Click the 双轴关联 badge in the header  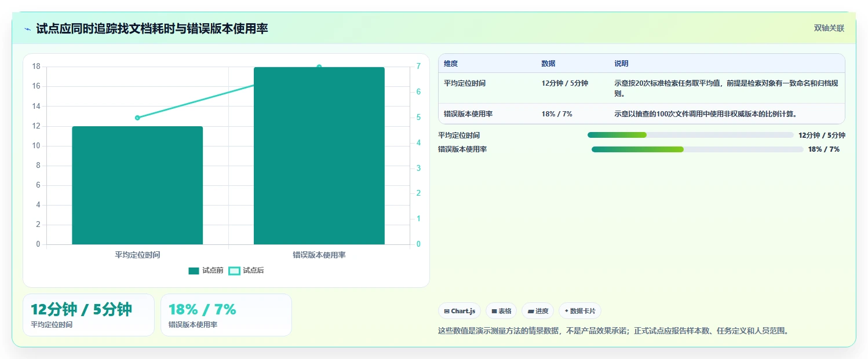(829, 28)
